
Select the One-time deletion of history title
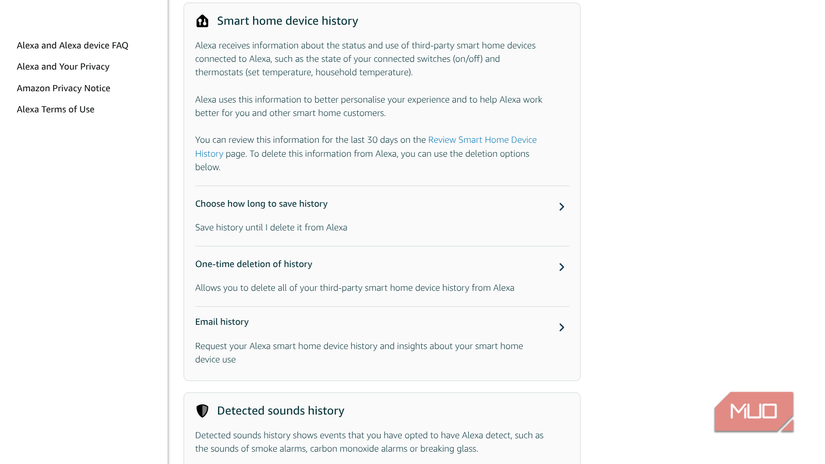pos(253,264)
